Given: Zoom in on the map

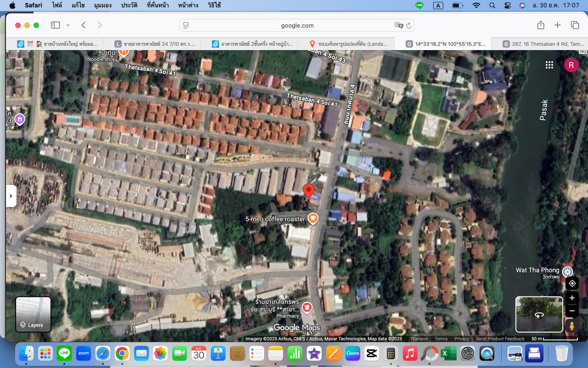Looking at the screenshot, I should (572, 298).
